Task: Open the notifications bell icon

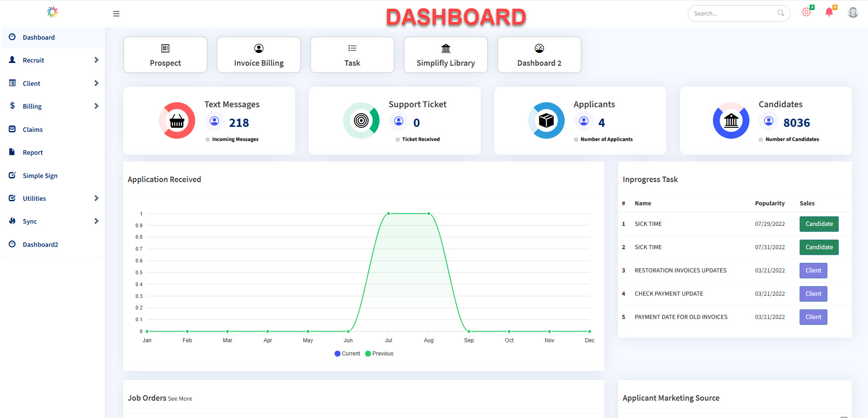Action: point(829,12)
